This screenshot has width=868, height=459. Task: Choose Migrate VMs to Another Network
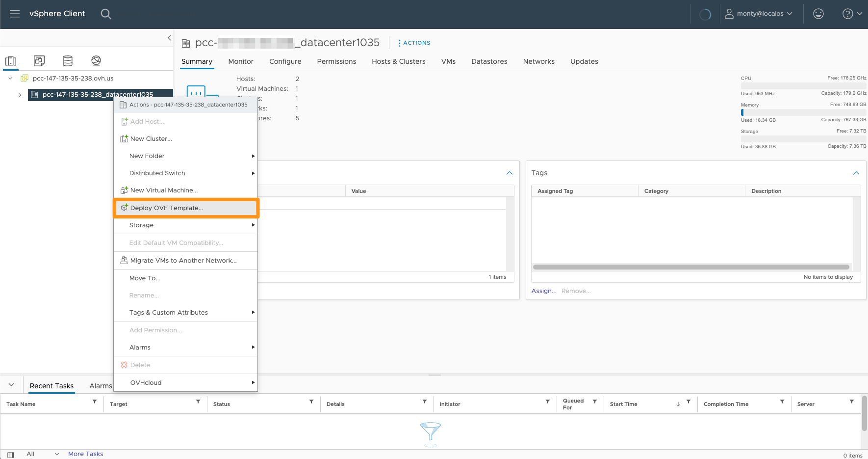(x=186, y=261)
